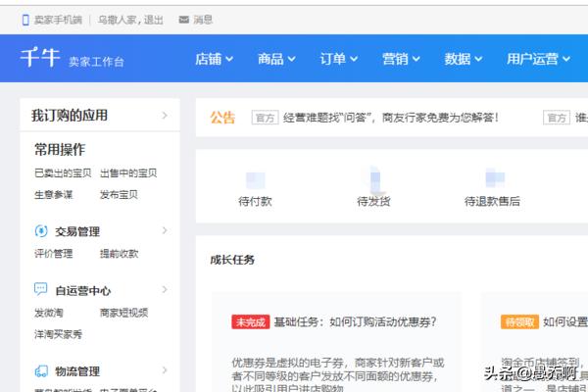The height and width of the screenshot is (392, 588).
Task: Open announcement 经营难题找"问答"
Action: (x=391, y=118)
